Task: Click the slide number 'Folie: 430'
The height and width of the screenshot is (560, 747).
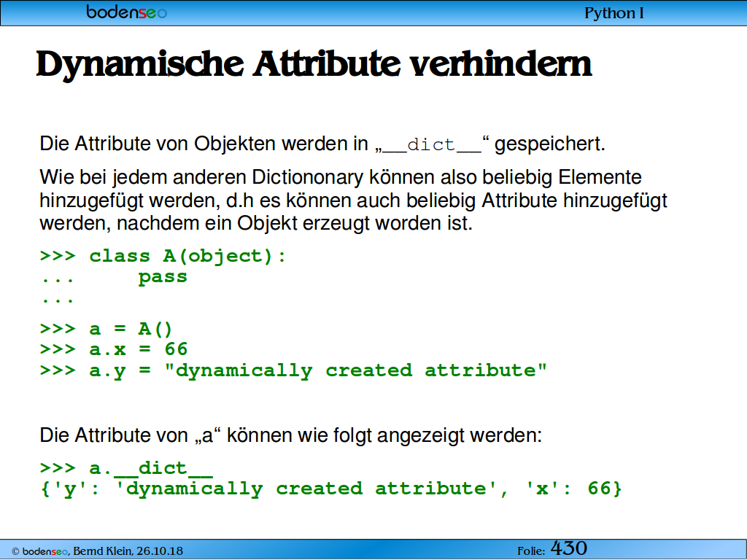Action: coord(552,548)
